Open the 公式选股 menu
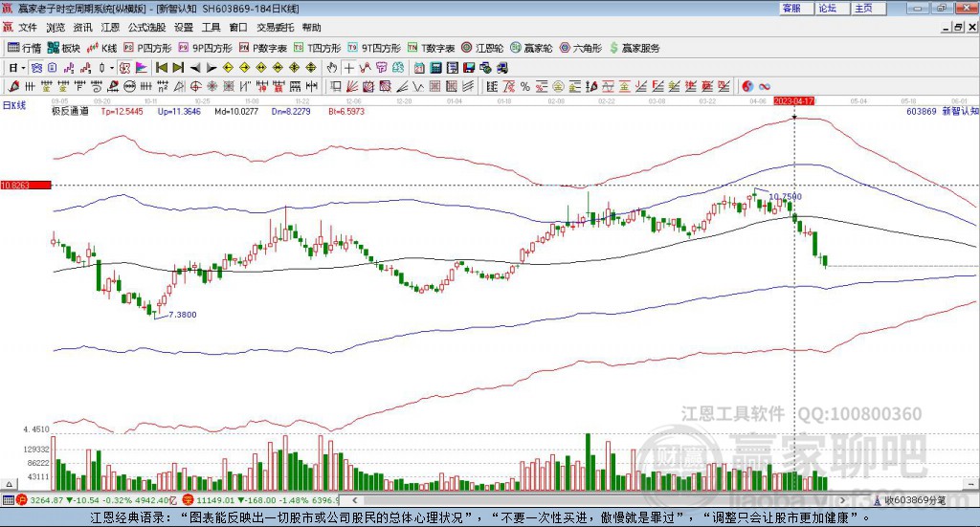Viewport: 980px width, 527px height. coord(146,28)
